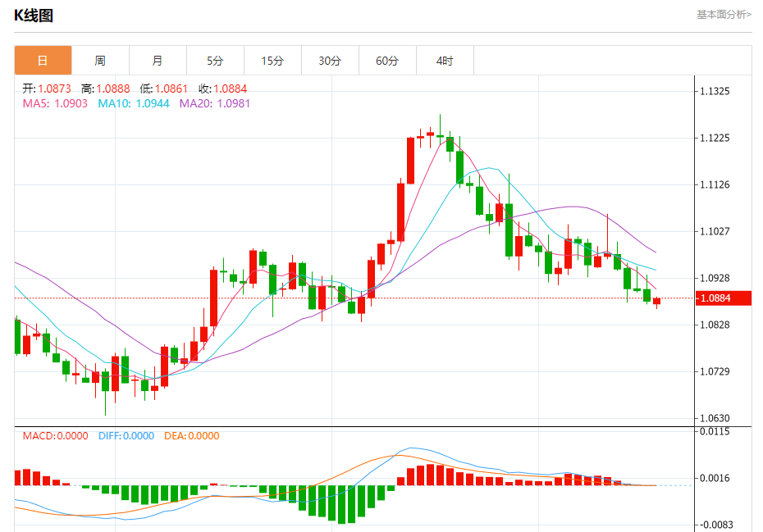Open the 60分 interval tab

[x=387, y=61]
